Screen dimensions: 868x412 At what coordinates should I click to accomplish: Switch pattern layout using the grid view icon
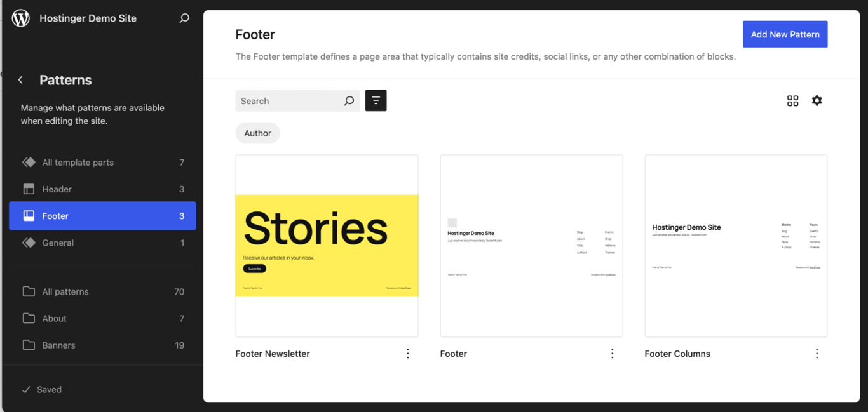point(792,100)
